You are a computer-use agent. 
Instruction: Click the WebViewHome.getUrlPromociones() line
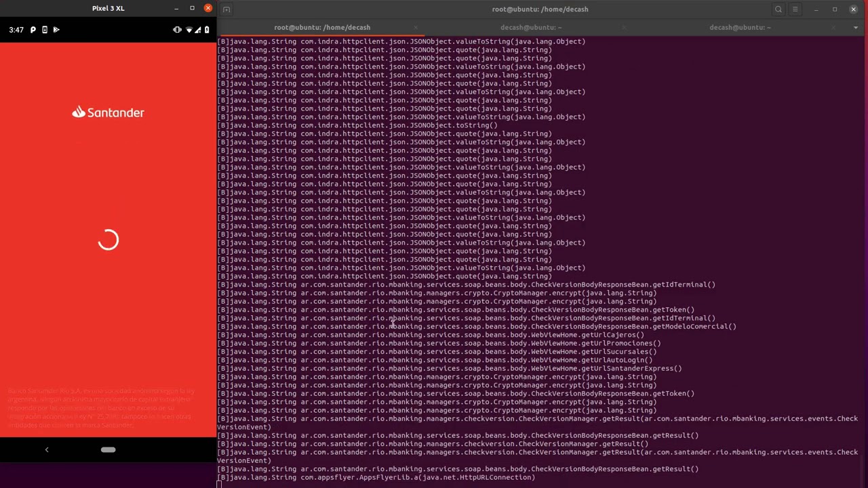click(439, 344)
